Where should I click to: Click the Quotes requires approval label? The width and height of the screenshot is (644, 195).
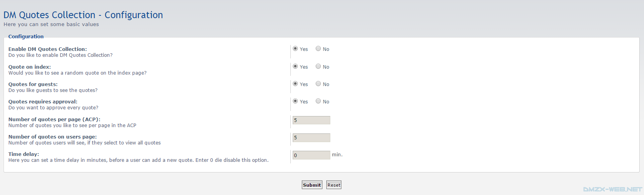[43, 102]
